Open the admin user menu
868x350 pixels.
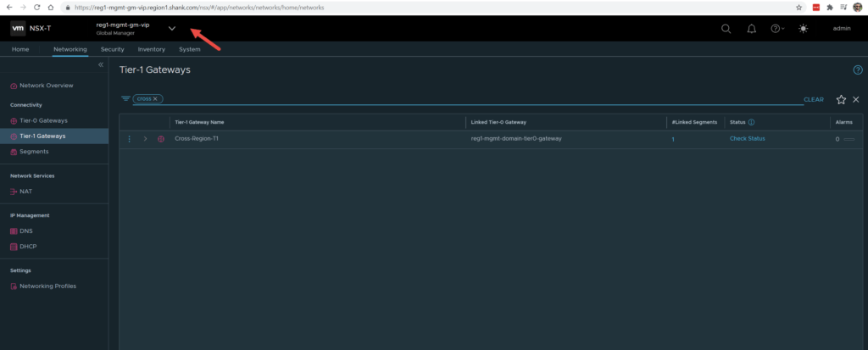click(842, 29)
